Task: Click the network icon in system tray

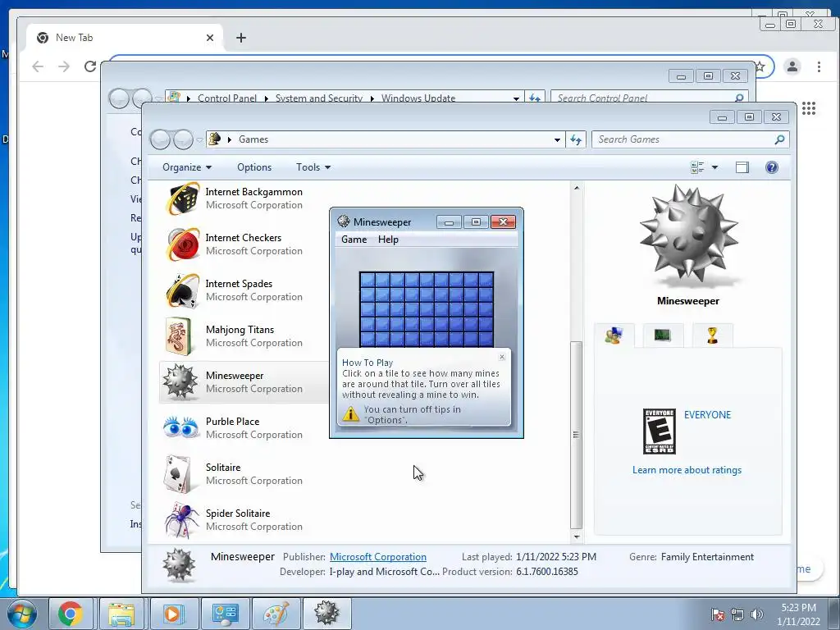Action: pyautogui.click(x=737, y=614)
